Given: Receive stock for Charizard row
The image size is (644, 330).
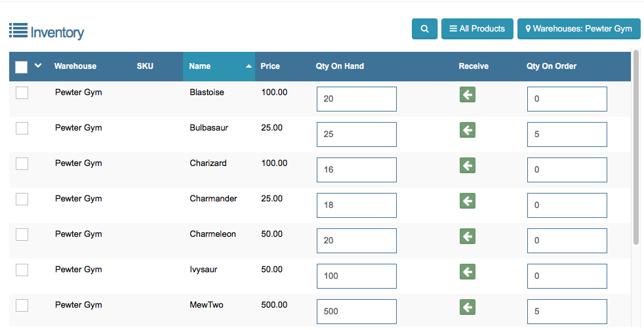Looking at the screenshot, I should [468, 166].
